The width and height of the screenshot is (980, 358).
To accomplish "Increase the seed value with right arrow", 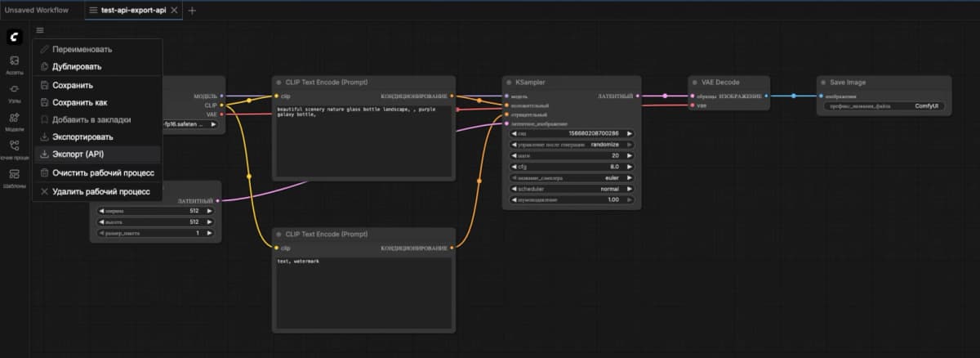I will click(630, 132).
